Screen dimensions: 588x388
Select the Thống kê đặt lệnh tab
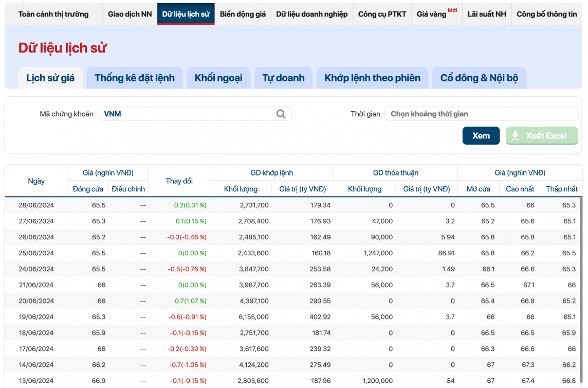click(x=135, y=78)
